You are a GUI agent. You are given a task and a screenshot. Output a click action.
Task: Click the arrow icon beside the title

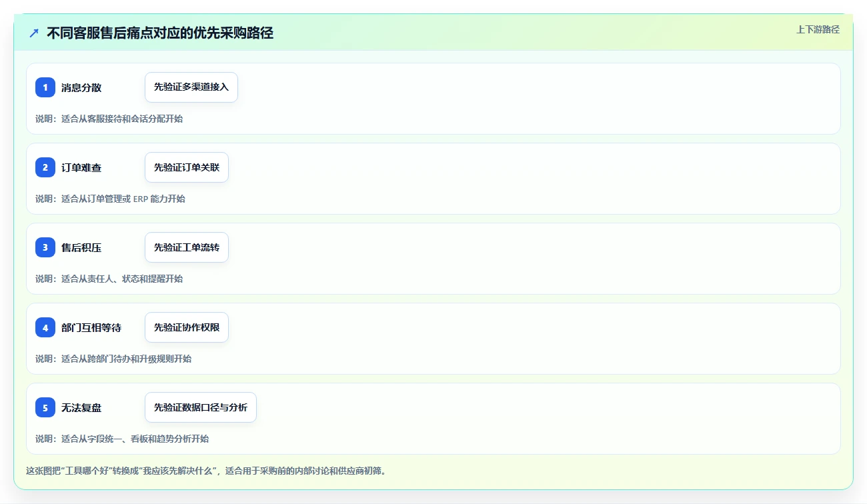(34, 33)
